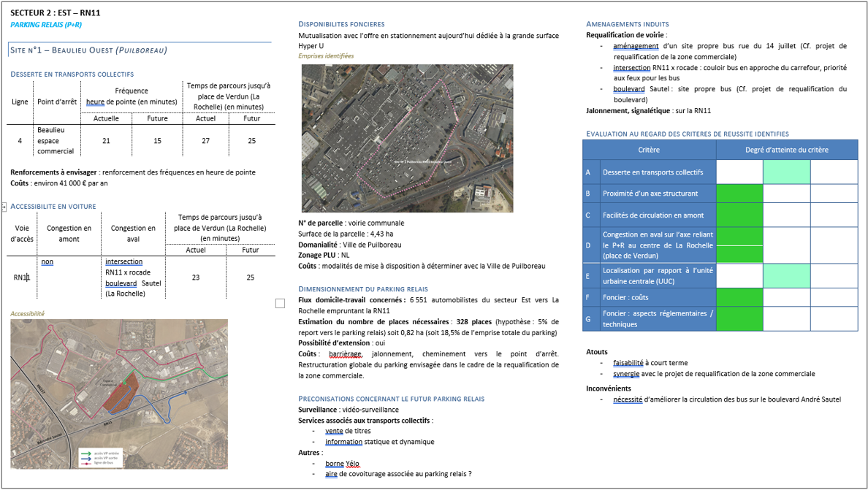
Task: Click the "Aménagements induits" section heading
Action: 627,24
